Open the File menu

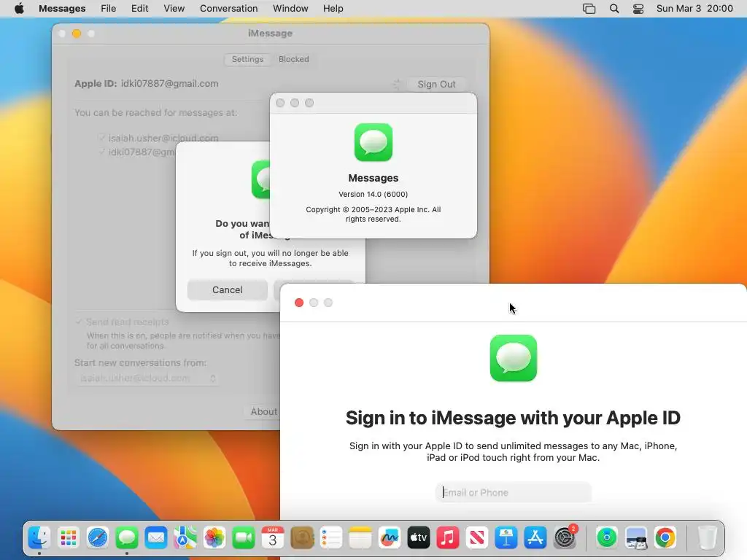click(108, 9)
